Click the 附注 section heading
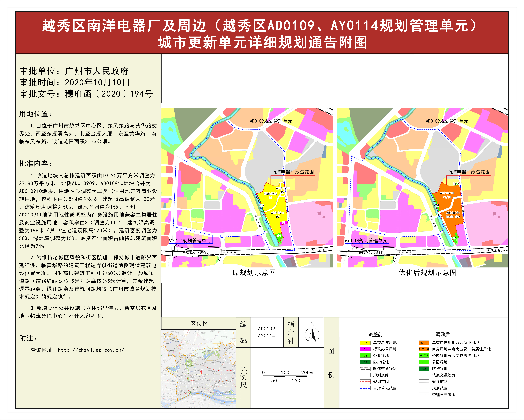The width and height of the screenshot is (524, 420). click(x=28, y=338)
